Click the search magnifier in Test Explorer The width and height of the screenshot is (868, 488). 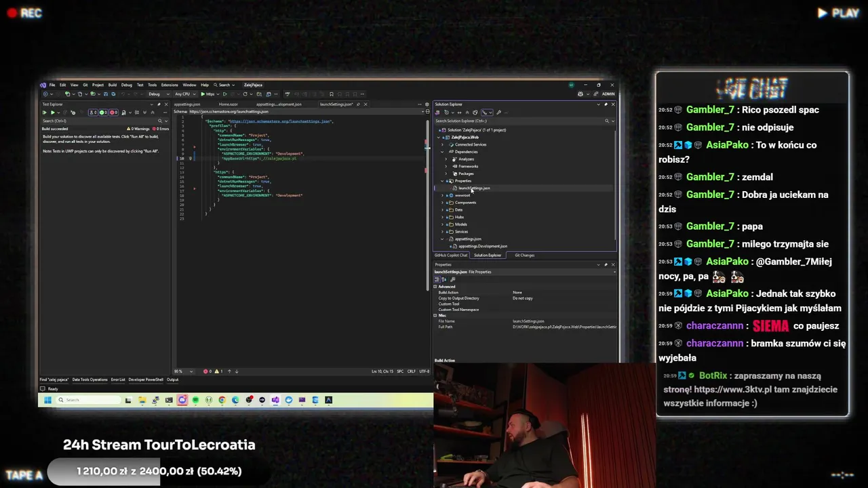(160, 121)
